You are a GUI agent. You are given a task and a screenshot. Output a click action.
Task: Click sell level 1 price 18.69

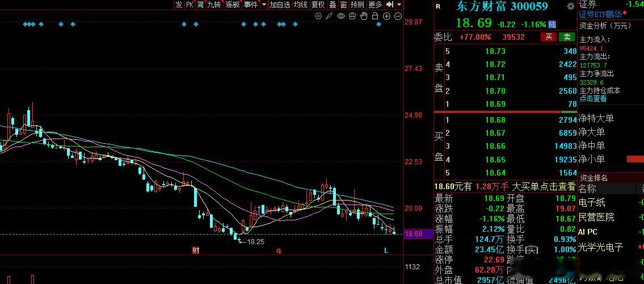tap(495, 103)
